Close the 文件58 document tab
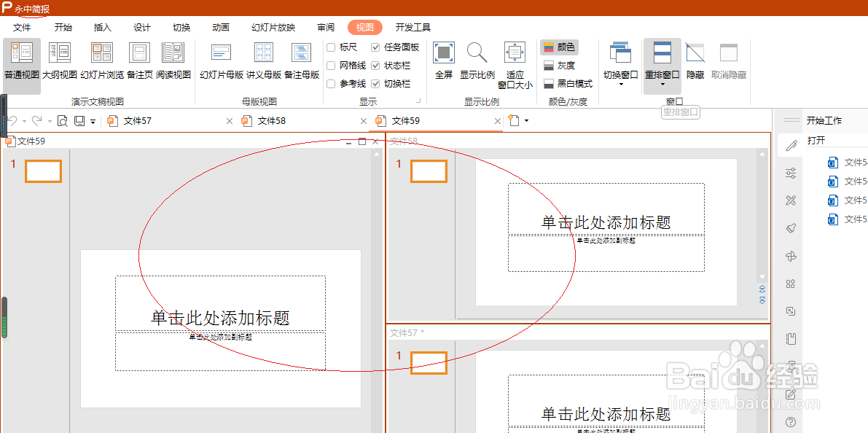 (x=364, y=121)
